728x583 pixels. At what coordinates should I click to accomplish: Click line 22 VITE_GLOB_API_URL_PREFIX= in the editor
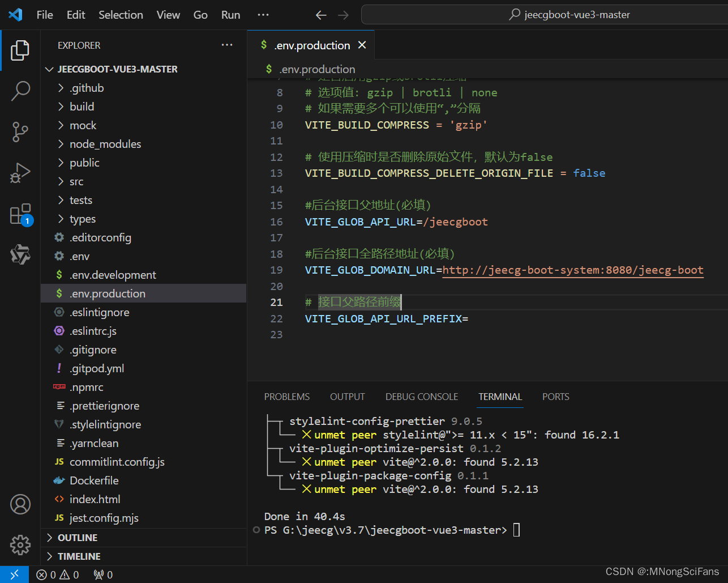(387, 318)
